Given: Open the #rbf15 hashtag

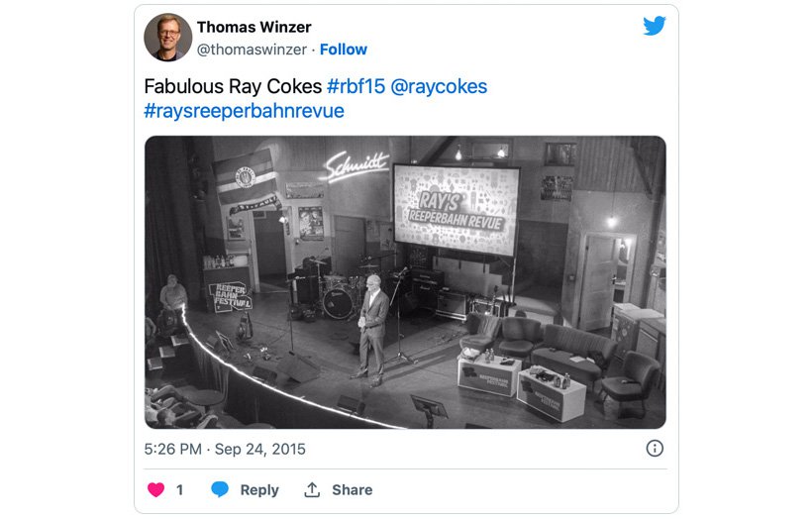Looking at the screenshot, I should (x=355, y=86).
